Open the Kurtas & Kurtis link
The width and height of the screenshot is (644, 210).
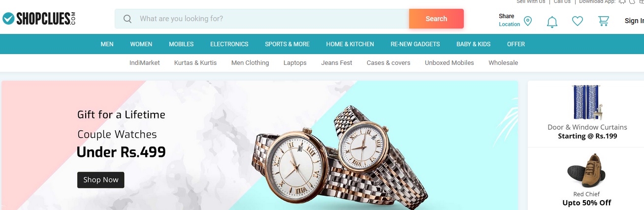[195, 62]
